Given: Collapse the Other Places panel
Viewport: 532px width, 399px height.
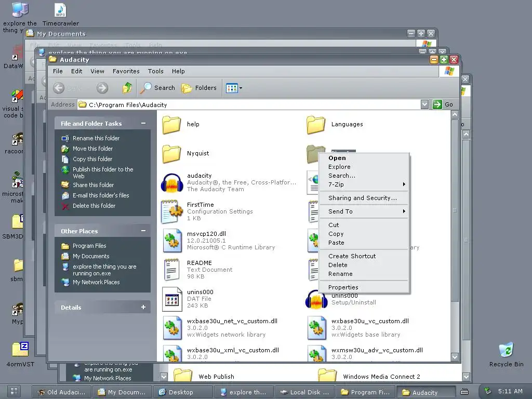Looking at the screenshot, I should tap(143, 231).
